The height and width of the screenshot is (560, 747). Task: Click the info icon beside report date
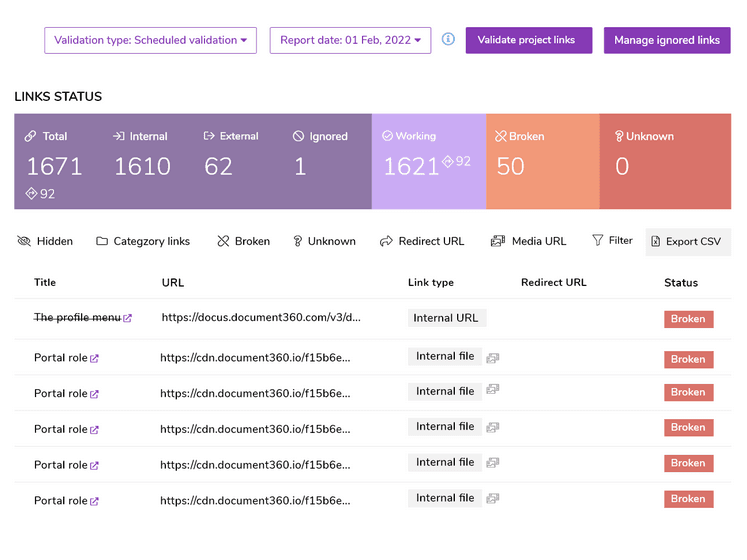tap(448, 40)
